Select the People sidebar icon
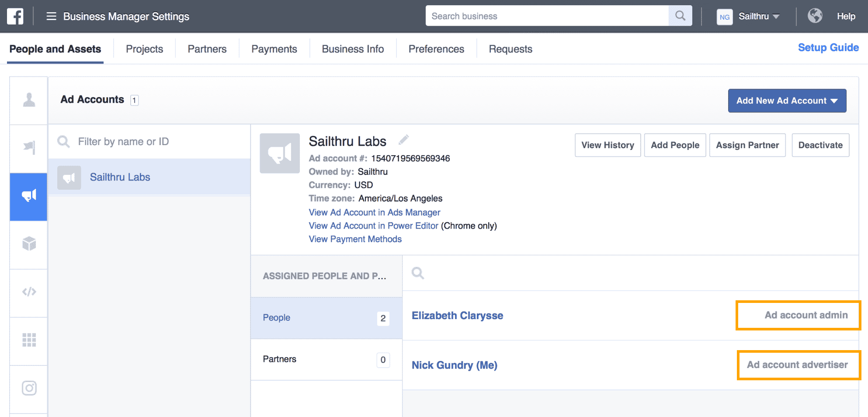 pos(29,100)
